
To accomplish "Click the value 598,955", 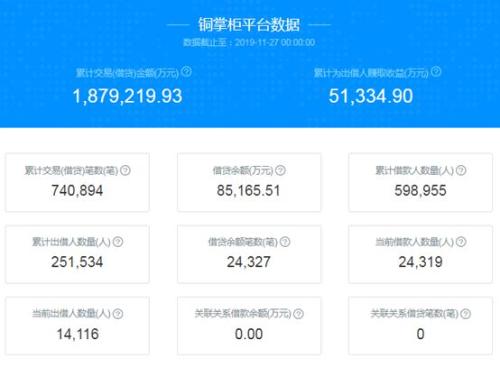I will tap(420, 191).
